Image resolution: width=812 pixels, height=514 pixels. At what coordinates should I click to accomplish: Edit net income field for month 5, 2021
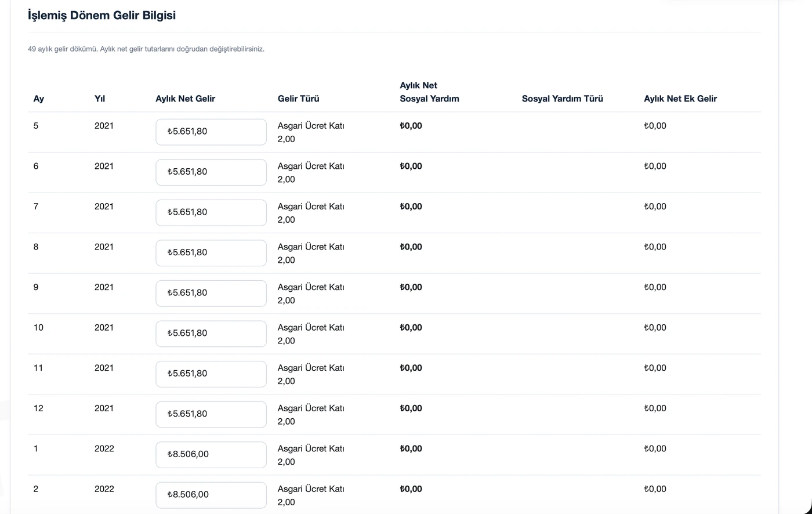(x=211, y=132)
